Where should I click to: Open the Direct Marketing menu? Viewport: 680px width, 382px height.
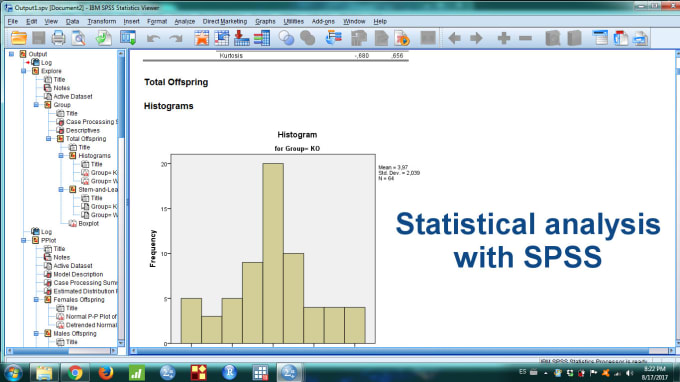[x=225, y=21]
